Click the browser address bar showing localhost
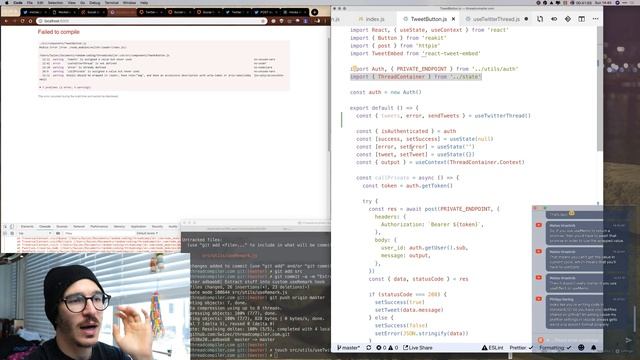 tap(151, 21)
